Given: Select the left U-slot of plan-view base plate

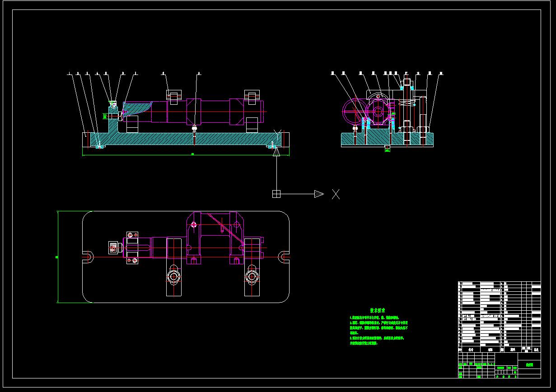Looking at the screenshot, I should tap(87, 257).
